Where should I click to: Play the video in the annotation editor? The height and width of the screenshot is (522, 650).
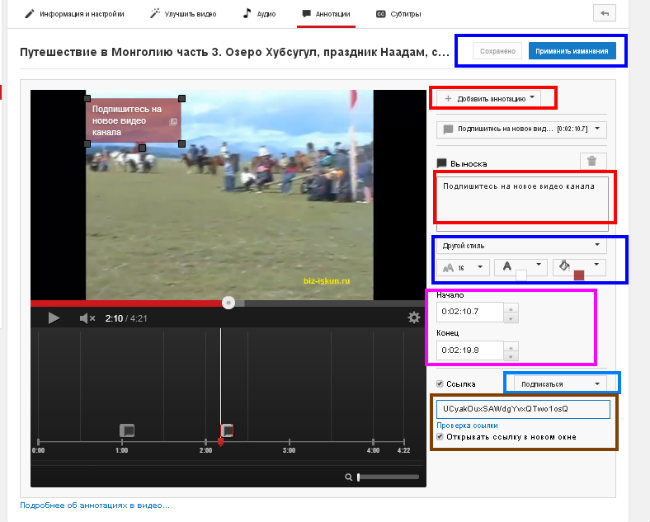(53, 318)
